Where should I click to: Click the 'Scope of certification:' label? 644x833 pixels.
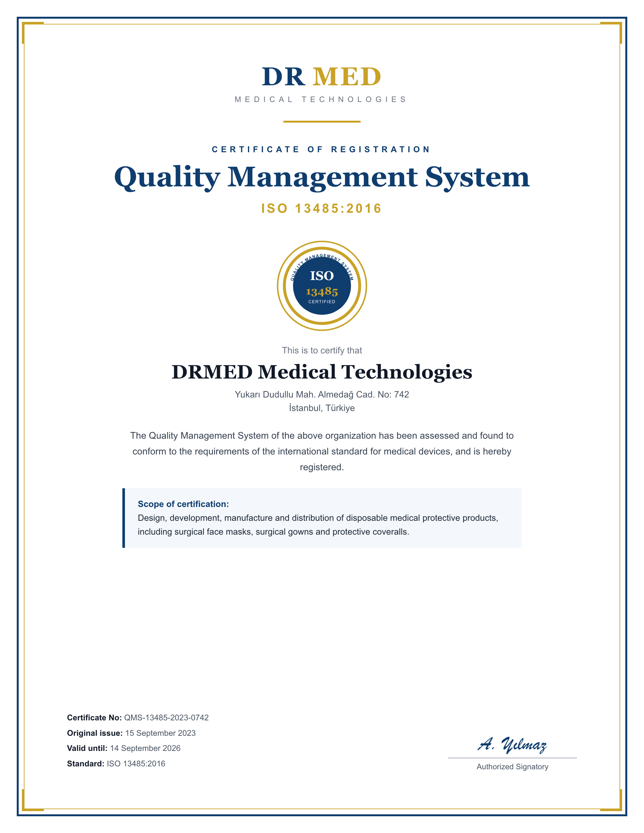point(184,504)
